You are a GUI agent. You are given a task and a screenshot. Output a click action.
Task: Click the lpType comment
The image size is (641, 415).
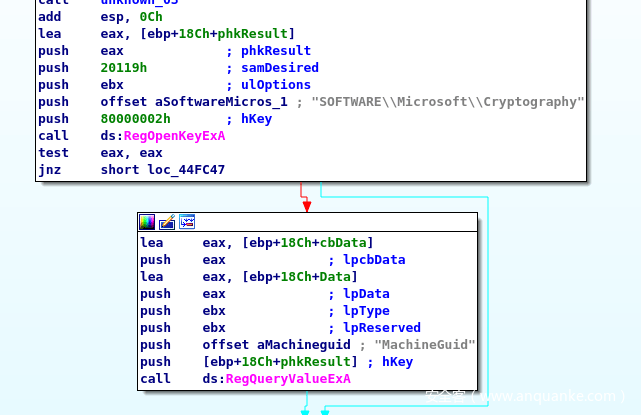pyautogui.click(x=366, y=311)
